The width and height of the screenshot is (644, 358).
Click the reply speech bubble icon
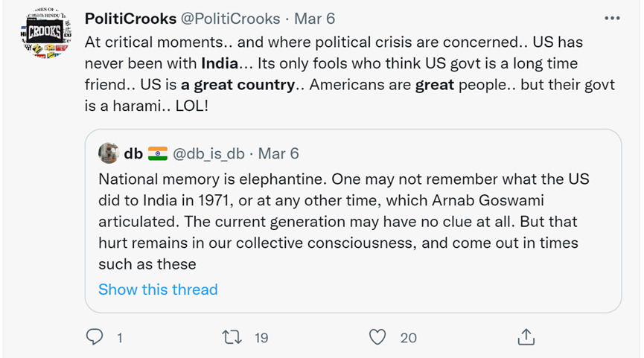pos(95,337)
